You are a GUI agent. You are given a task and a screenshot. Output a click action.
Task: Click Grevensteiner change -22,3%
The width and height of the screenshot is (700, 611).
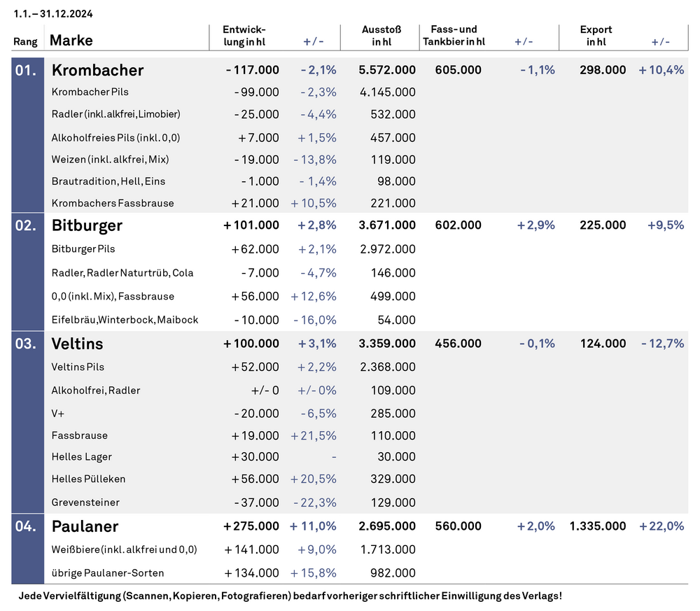[x=315, y=503]
